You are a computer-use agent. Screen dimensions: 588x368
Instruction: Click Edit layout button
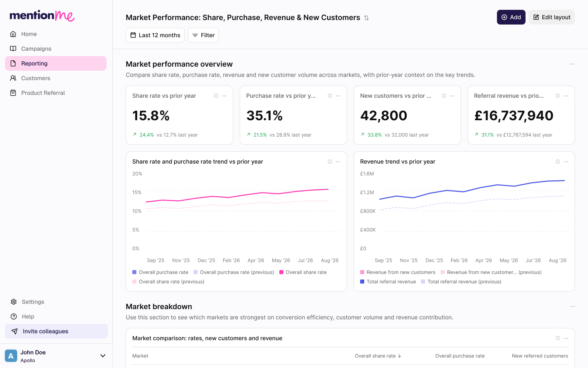[552, 17]
